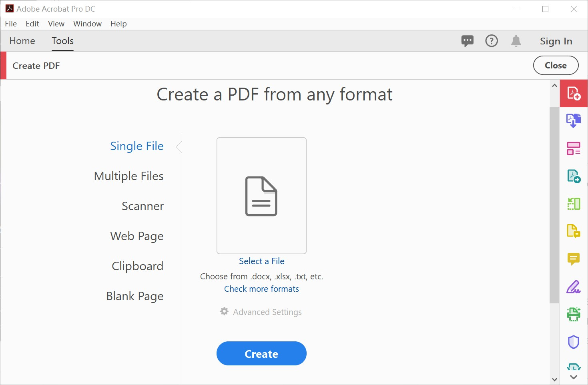Click the notification bell icon

coord(516,41)
